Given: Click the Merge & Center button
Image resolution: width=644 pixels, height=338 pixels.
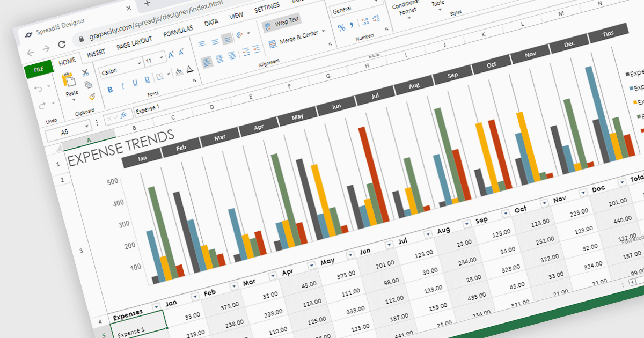Looking at the screenshot, I should click(293, 39).
